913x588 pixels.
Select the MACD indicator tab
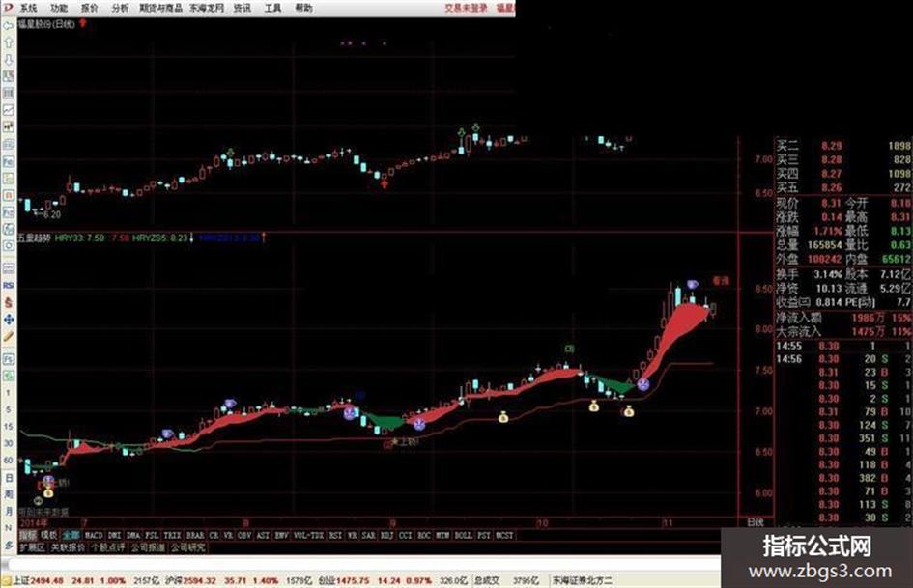[x=93, y=535]
